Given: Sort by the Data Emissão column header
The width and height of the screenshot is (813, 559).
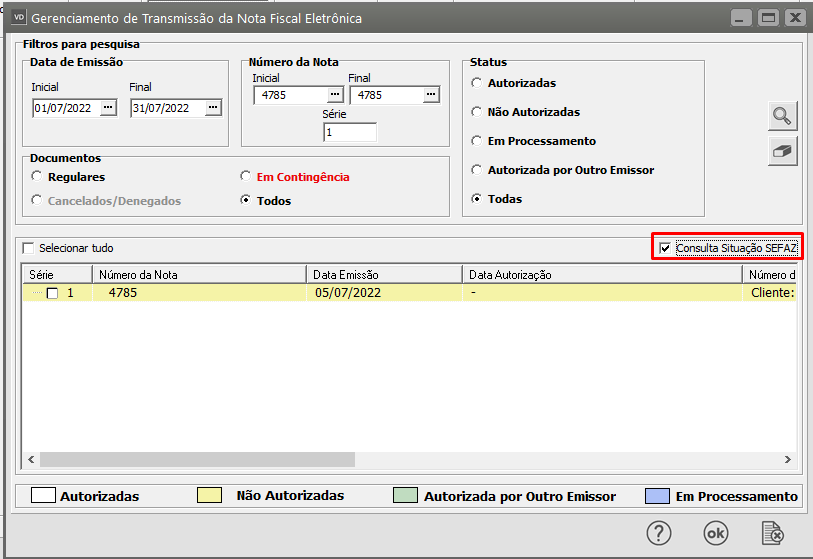Looking at the screenshot, I should coord(384,274).
